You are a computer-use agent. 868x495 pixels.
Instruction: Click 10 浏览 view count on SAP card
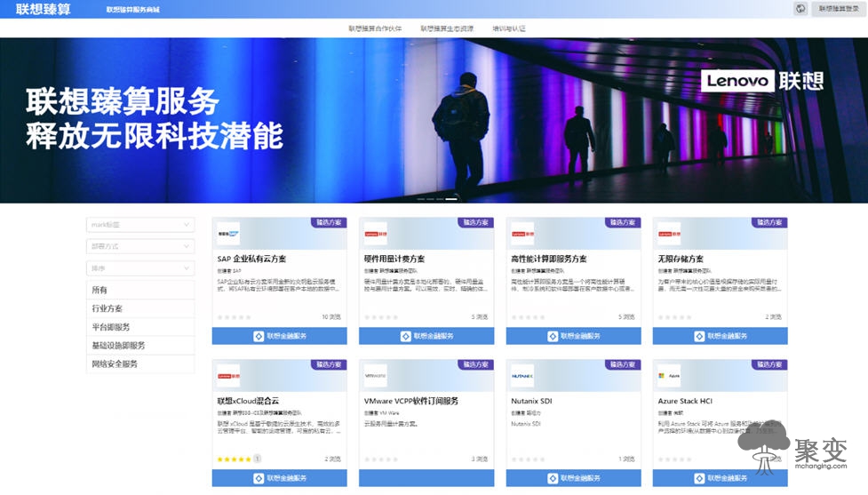331,317
